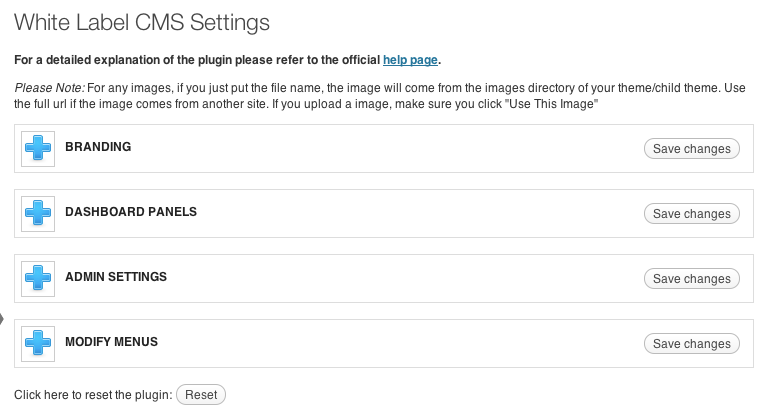Expand the BRANDING section title

coord(98,147)
